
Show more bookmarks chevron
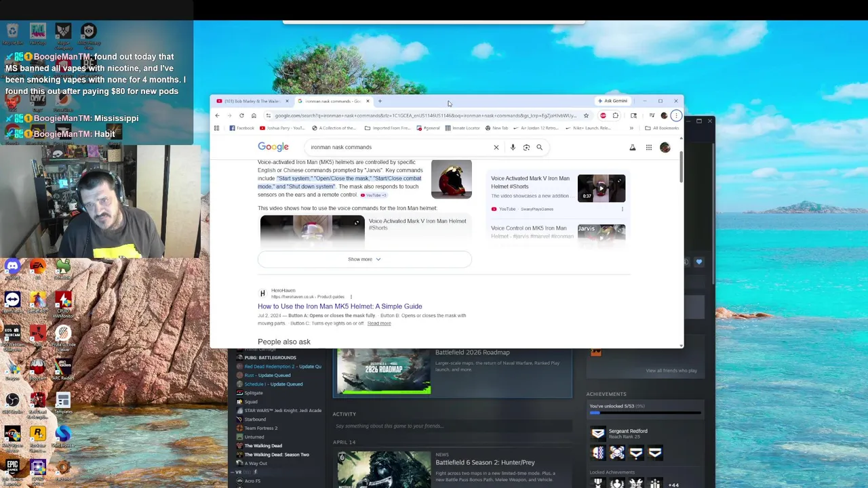point(631,128)
